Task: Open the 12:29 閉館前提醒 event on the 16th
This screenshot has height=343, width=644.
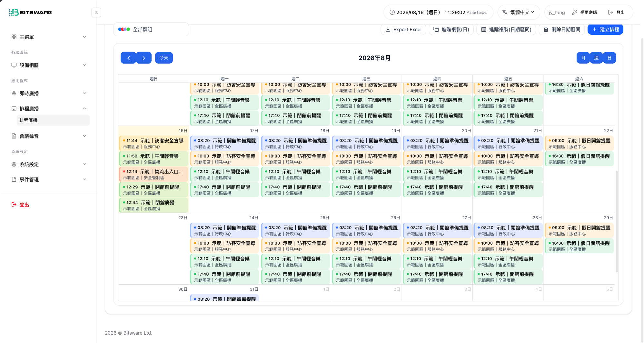Action: pos(154,190)
